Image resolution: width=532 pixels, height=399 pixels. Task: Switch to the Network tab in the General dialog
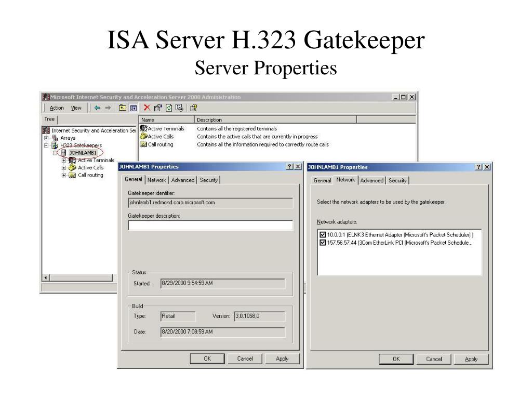point(156,180)
